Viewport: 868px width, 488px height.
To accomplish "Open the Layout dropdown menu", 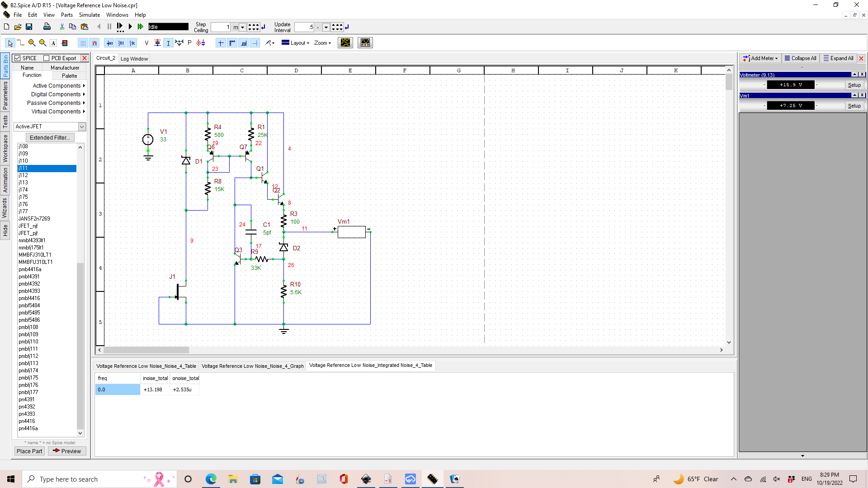I will (296, 43).
